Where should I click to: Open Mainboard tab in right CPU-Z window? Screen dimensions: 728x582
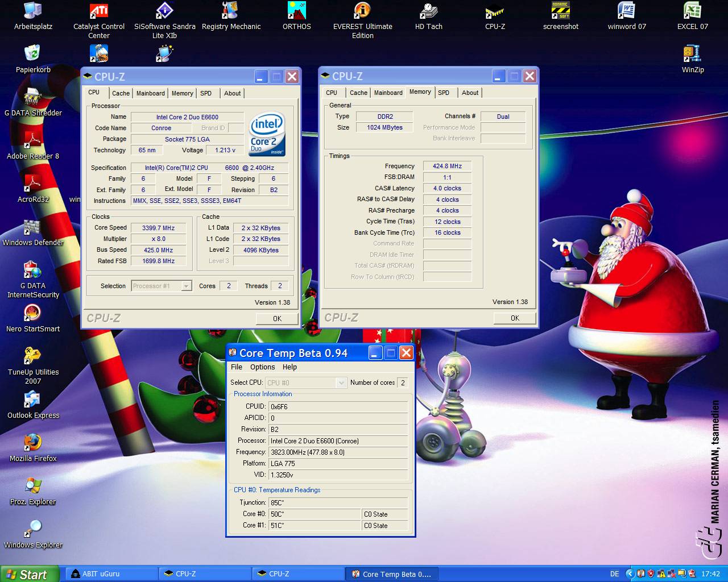click(x=388, y=93)
